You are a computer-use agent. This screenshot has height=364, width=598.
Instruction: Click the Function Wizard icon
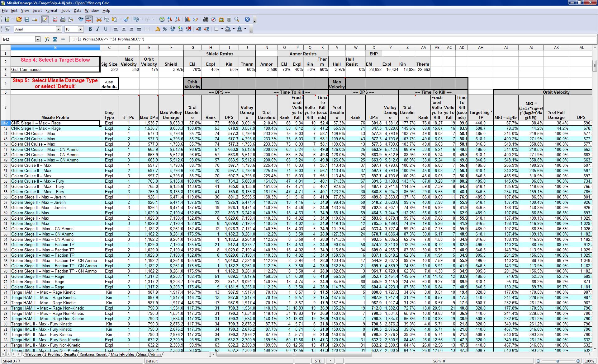(47, 39)
